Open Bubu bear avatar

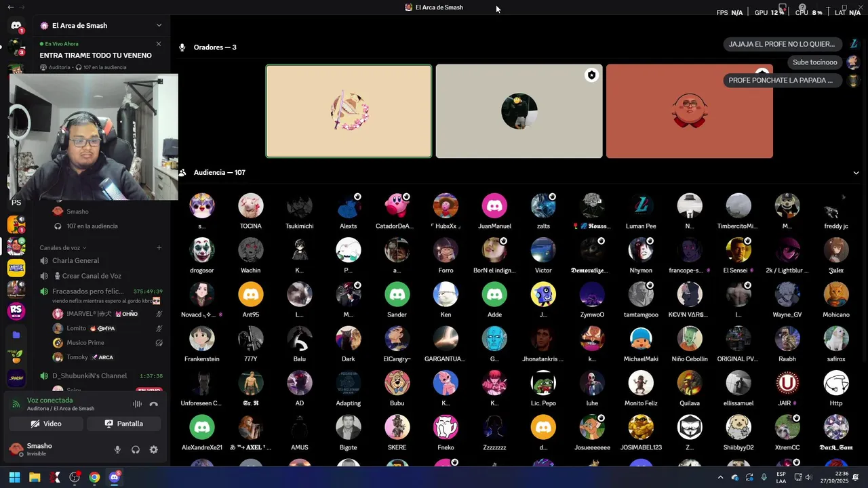click(x=397, y=383)
